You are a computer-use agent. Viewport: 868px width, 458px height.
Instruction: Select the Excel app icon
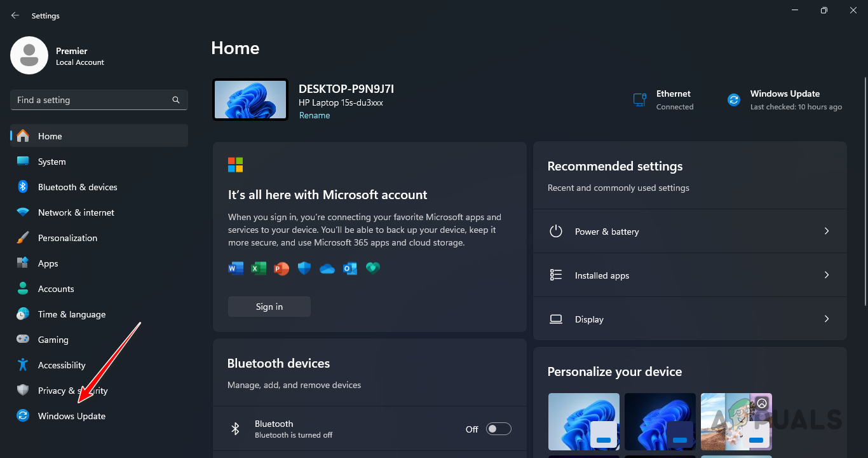pos(258,268)
